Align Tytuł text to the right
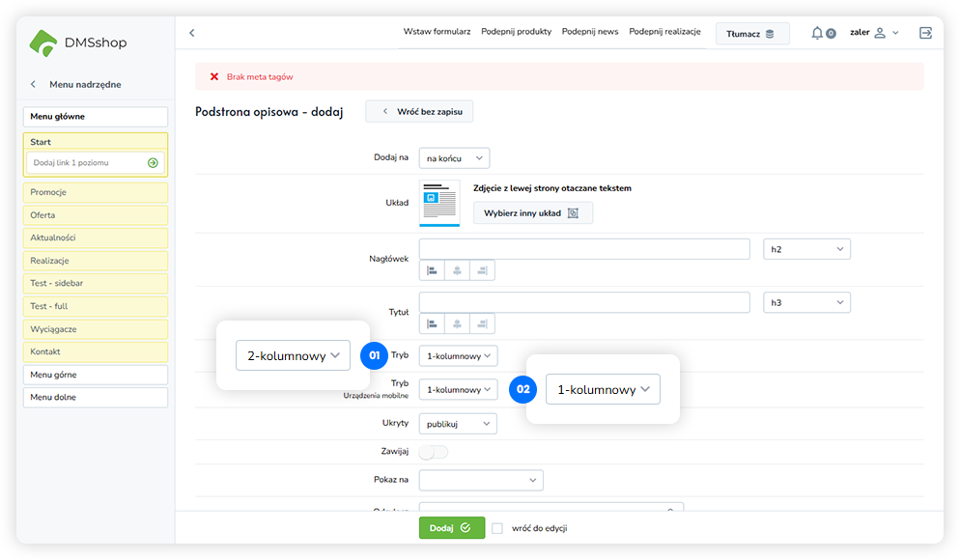Screen dimensions: 960x560 [x=482, y=323]
